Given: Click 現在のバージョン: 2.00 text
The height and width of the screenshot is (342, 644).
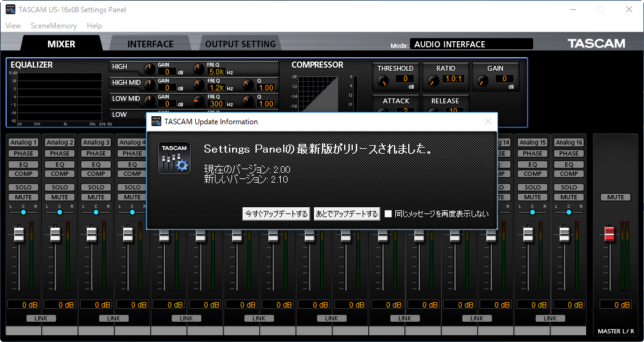Looking at the screenshot, I should [x=248, y=170].
